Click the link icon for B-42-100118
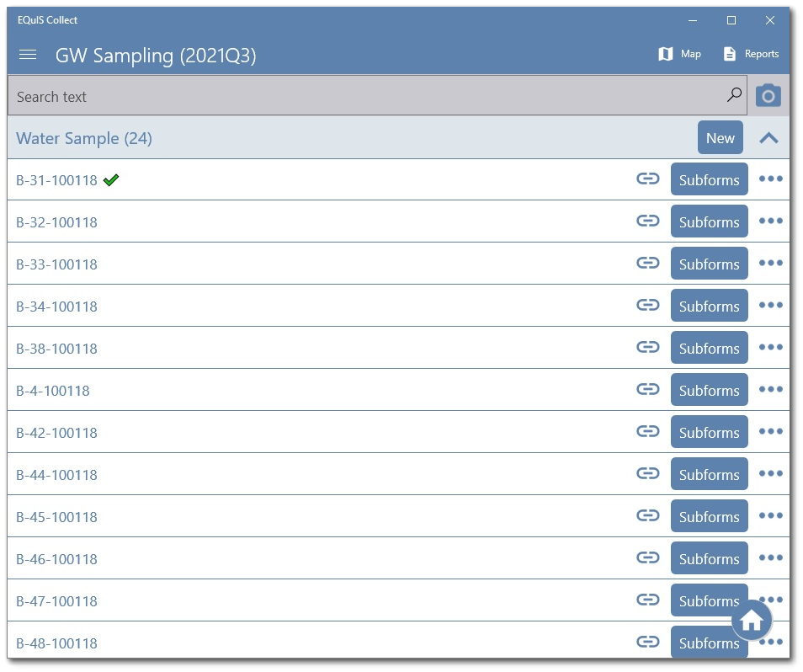The height and width of the screenshot is (672, 803). coord(648,431)
